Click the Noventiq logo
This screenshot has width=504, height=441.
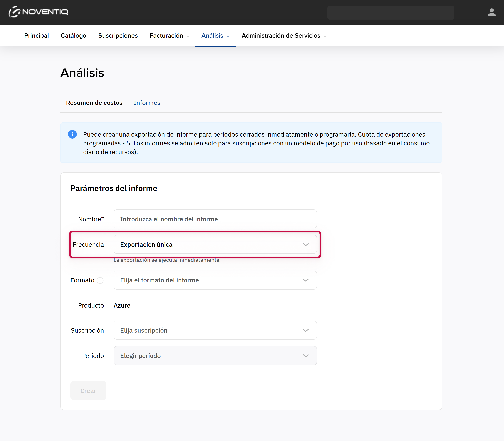tap(38, 12)
